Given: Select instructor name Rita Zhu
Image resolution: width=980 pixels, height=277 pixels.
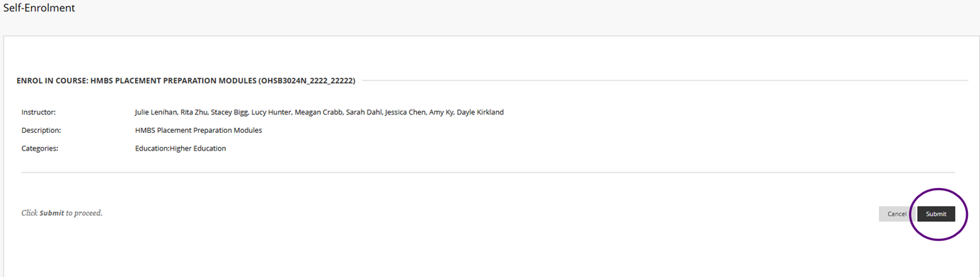Looking at the screenshot, I should 194,112.
